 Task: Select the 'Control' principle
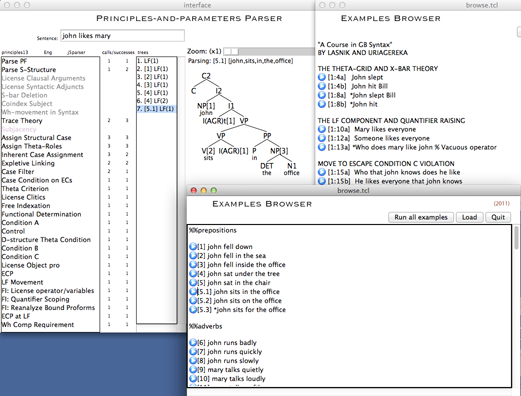pos(13,231)
